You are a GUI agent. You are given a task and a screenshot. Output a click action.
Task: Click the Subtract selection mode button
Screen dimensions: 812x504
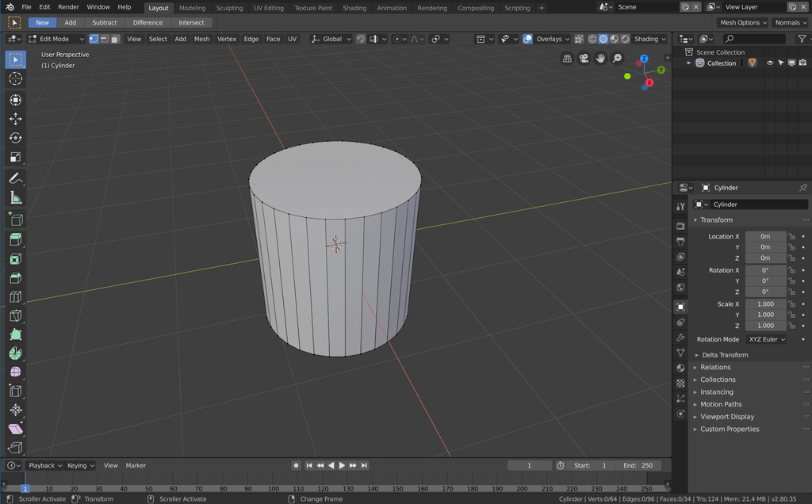point(104,23)
